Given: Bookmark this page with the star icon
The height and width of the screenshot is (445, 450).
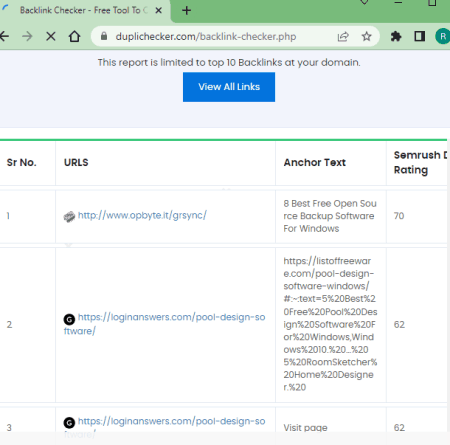Looking at the screenshot, I should click(366, 36).
